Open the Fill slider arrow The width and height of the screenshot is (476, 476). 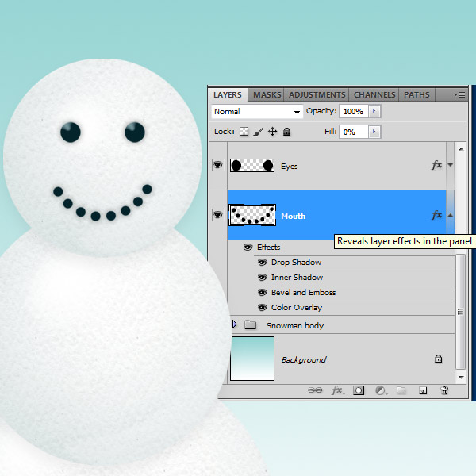374,132
